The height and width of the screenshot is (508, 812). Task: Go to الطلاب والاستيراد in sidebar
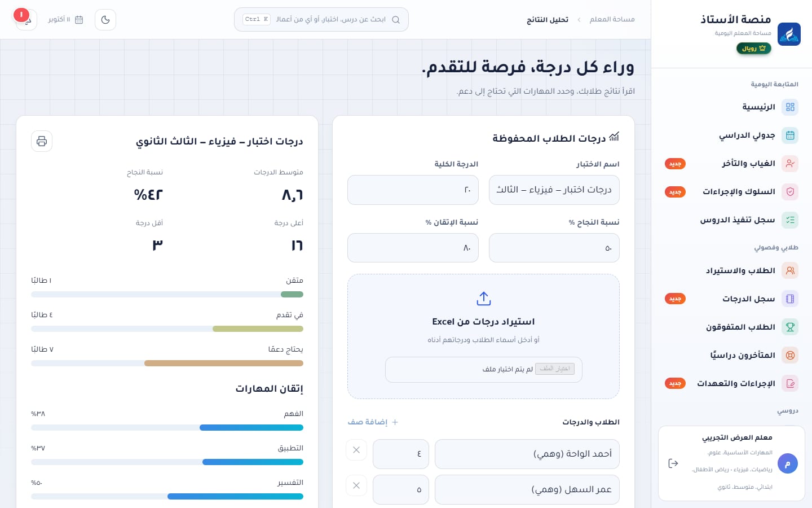coord(732,270)
